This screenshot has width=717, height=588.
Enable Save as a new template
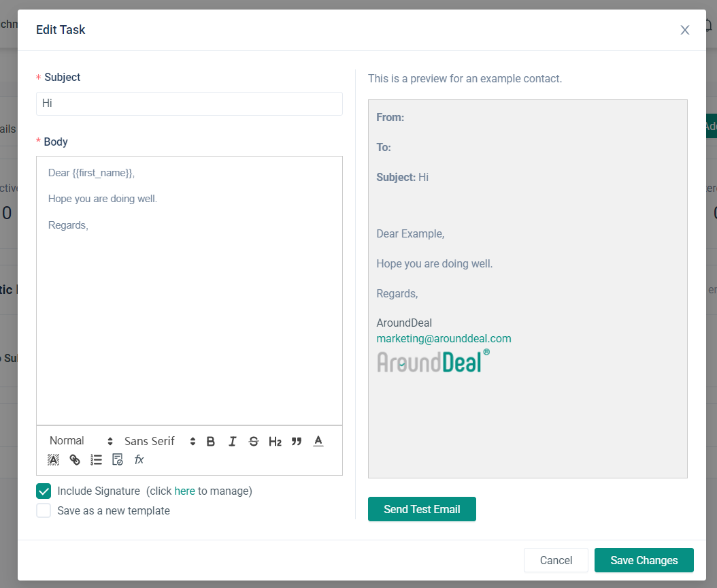44,511
